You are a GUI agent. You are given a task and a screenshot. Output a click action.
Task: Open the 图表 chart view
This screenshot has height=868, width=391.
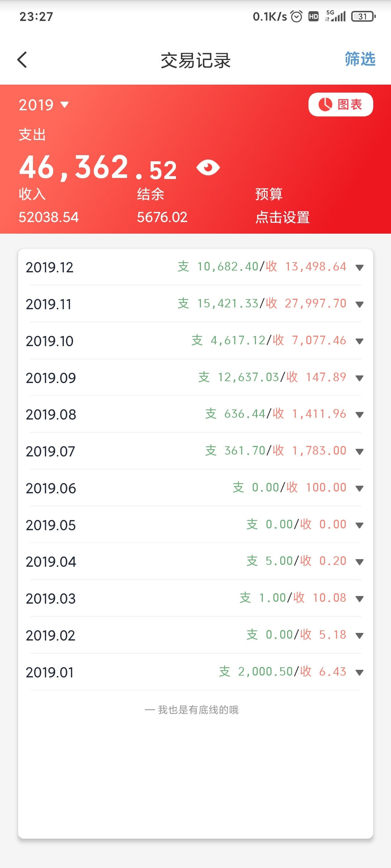pyautogui.click(x=341, y=105)
